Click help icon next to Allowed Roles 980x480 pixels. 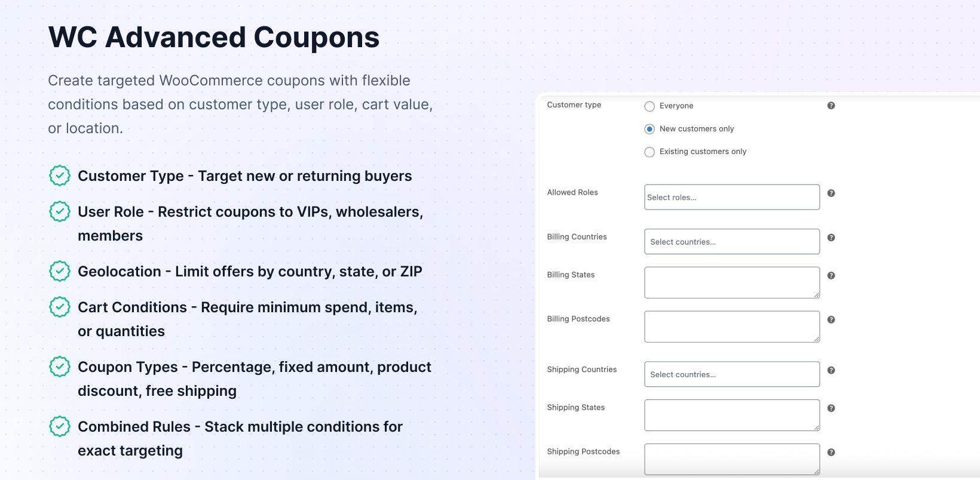831,193
